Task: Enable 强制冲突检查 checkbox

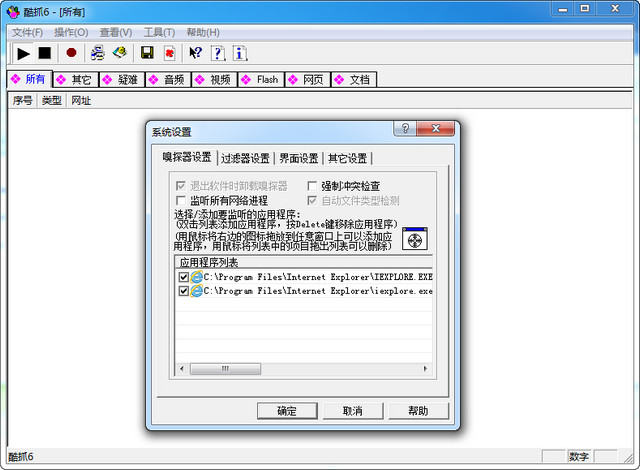Action: pos(312,186)
